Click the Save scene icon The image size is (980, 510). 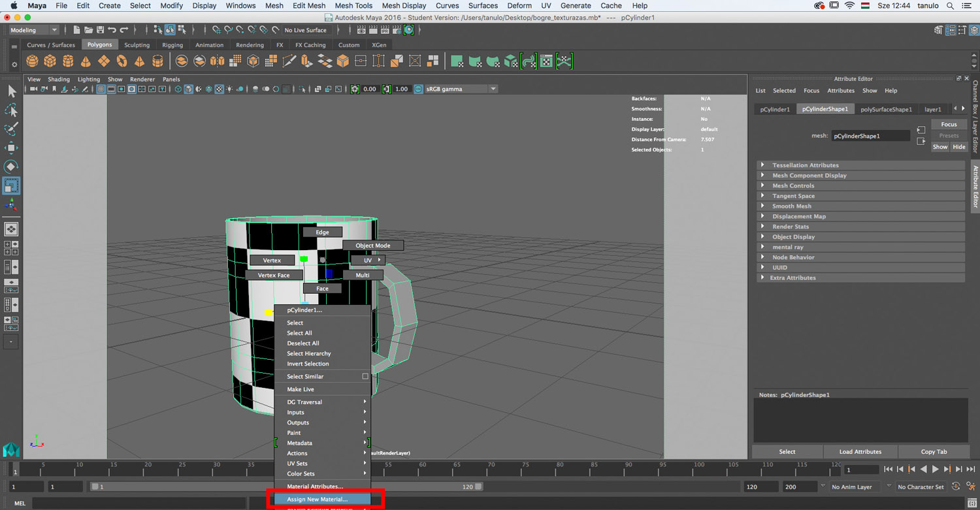[x=100, y=30]
